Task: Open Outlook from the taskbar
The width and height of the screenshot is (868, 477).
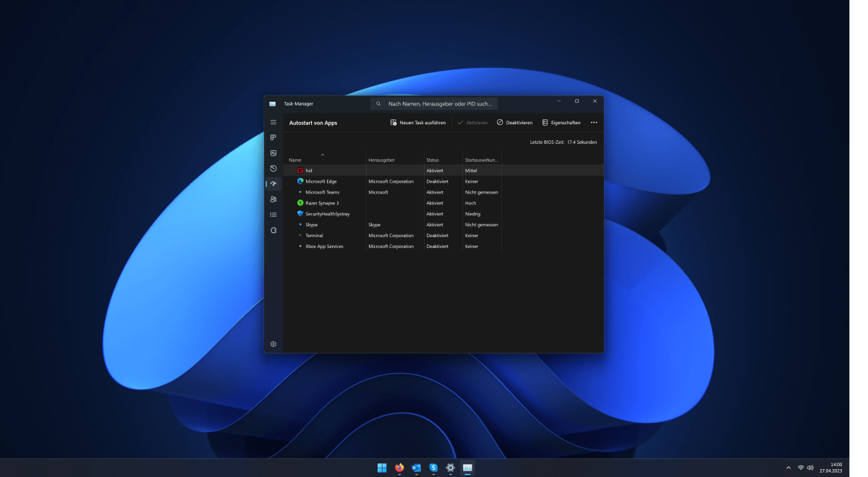Action: (x=417, y=468)
